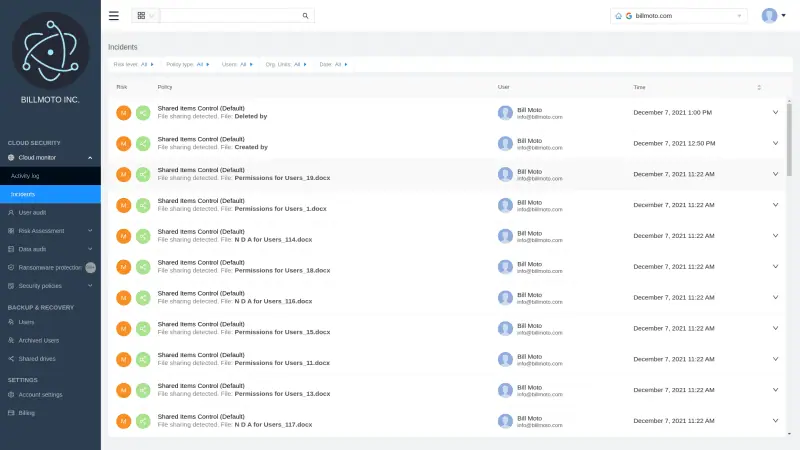Click the share icon for N D A for Users_116.docx

click(143, 298)
